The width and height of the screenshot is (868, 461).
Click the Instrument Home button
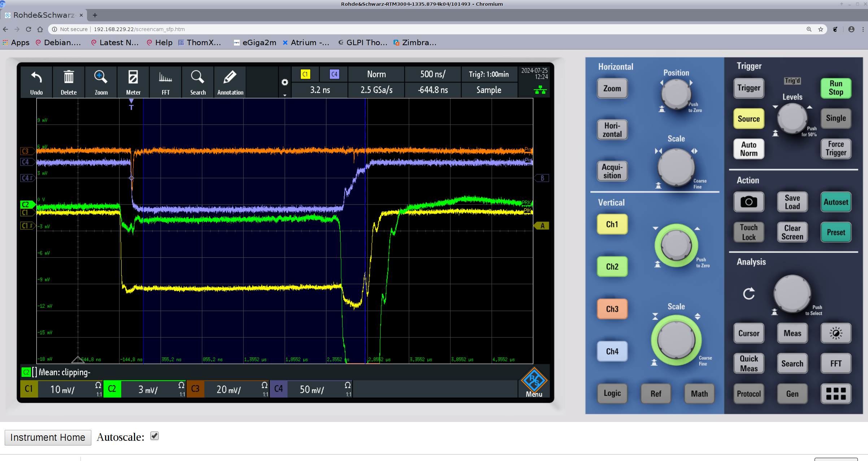coord(48,438)
